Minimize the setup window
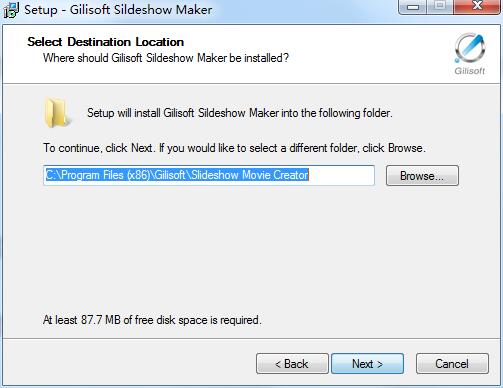 [x=413, y=6]
